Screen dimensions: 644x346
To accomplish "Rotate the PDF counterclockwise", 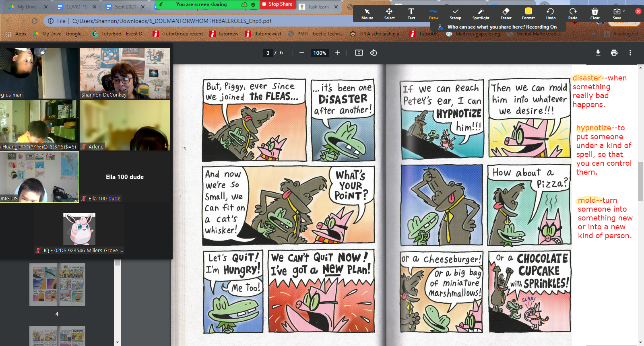I will click(374, 53).
